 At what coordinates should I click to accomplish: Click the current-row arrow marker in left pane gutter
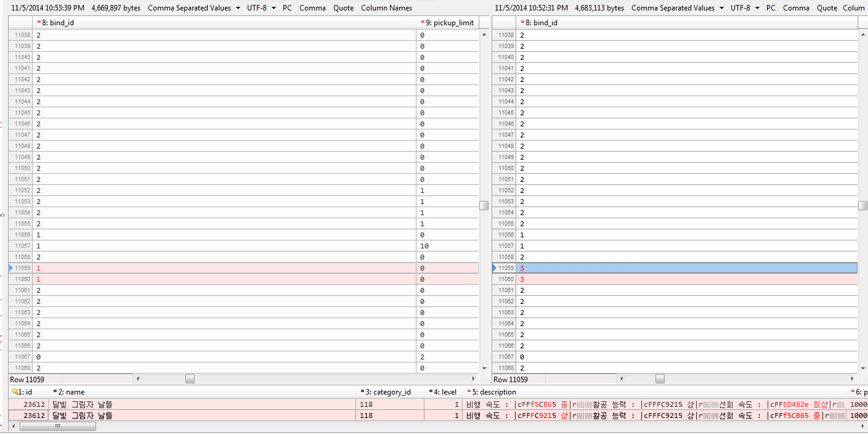pyautogui.click(x=11, y=268)
